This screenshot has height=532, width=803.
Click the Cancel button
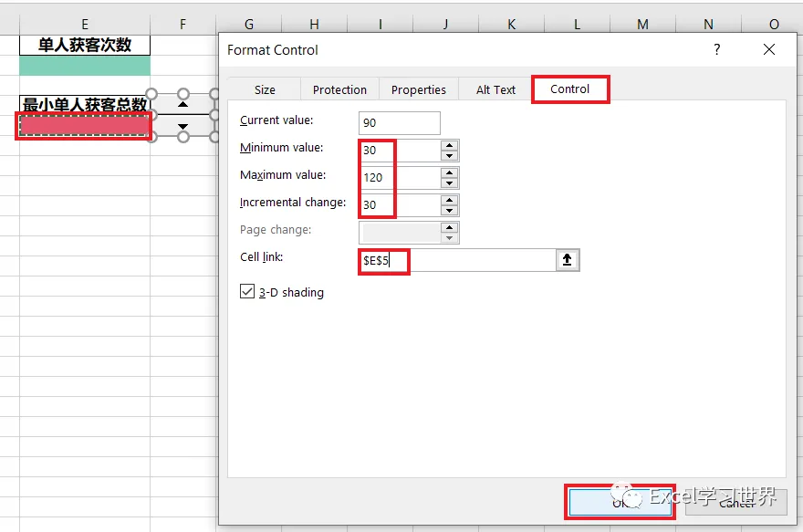(735, 502)
